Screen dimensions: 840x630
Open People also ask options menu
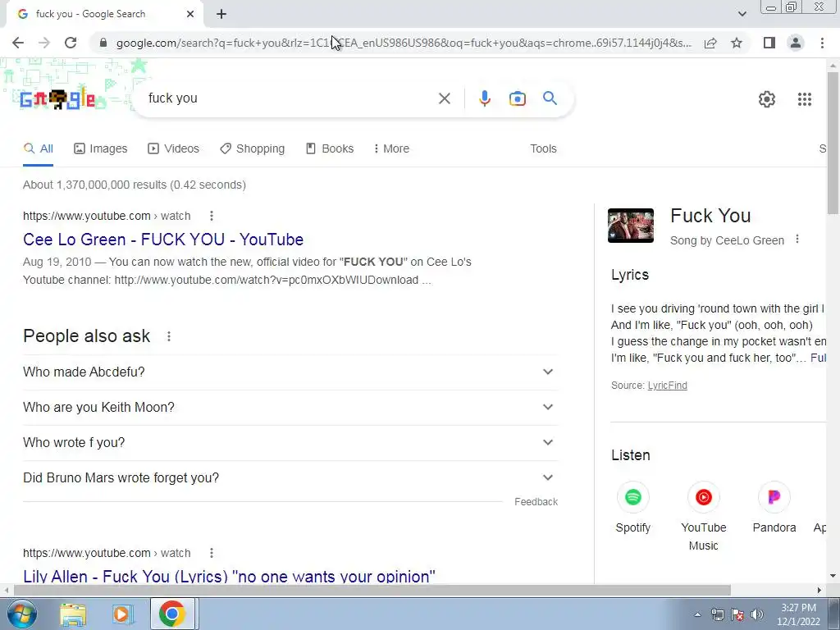click(x=169, y=336)
